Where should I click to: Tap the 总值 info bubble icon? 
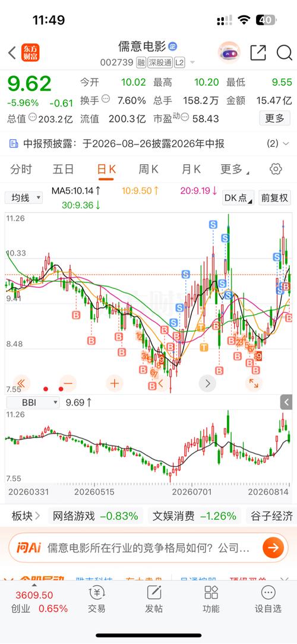click(33, 118)
